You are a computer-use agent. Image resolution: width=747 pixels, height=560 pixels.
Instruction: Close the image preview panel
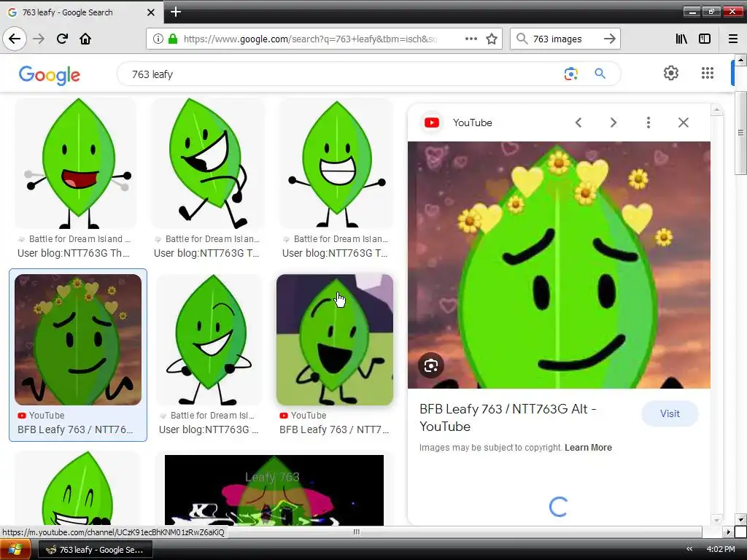683,122
